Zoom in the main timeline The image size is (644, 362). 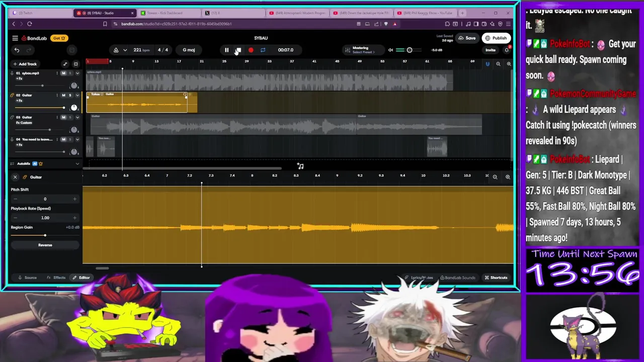509,64
